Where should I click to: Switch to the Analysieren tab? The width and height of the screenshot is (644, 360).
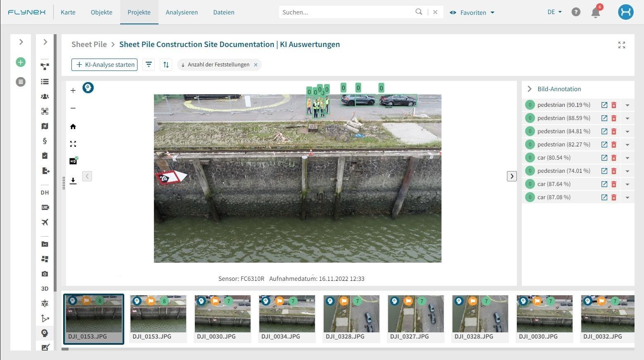[182, 12]
